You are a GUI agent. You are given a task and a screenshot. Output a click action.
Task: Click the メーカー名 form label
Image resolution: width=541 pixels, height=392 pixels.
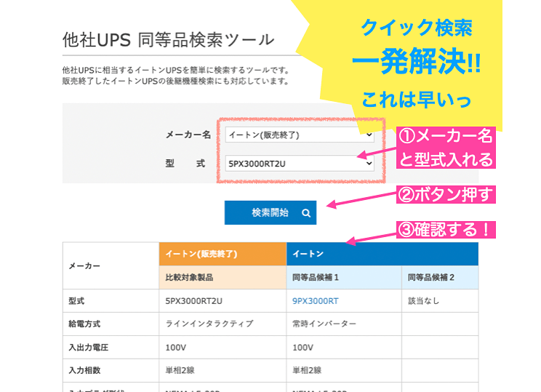pyautogui.click(x=188, y=135)
